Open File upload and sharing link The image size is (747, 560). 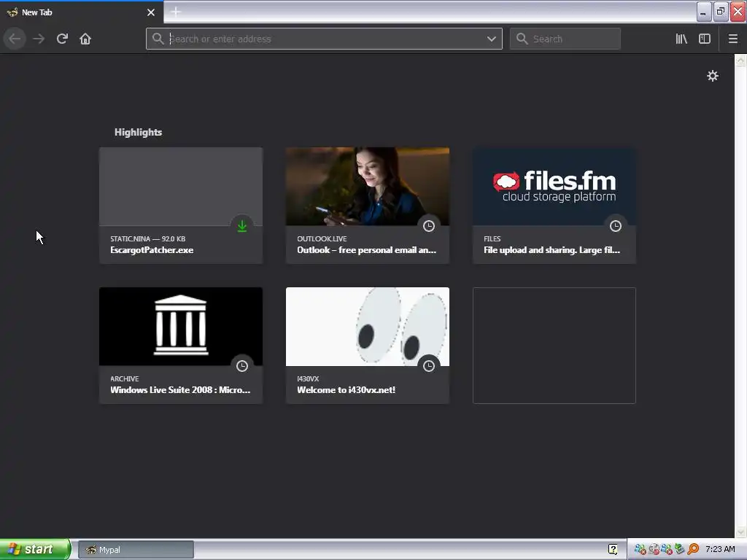coord(551,250)
